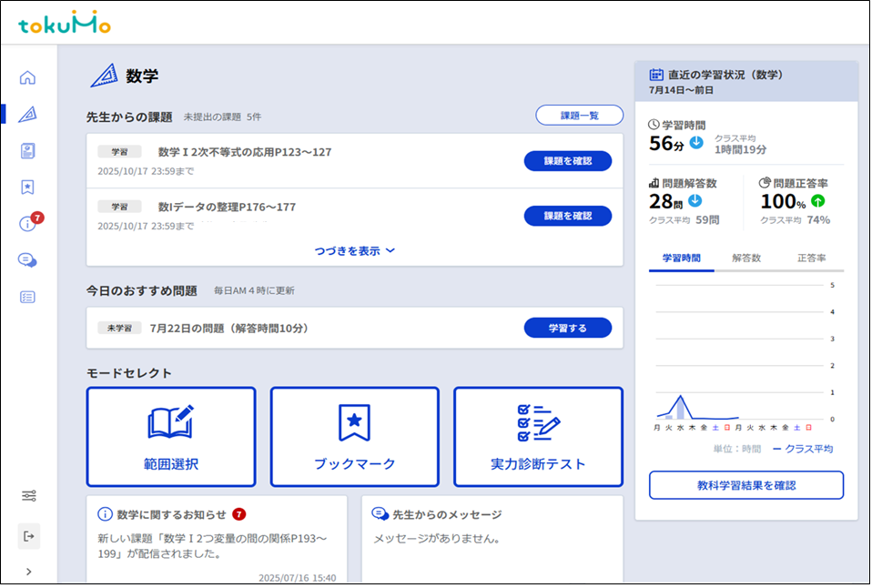
Task: Click 課題を確認 for 2次不等式の応用
Action: point(567,161)
